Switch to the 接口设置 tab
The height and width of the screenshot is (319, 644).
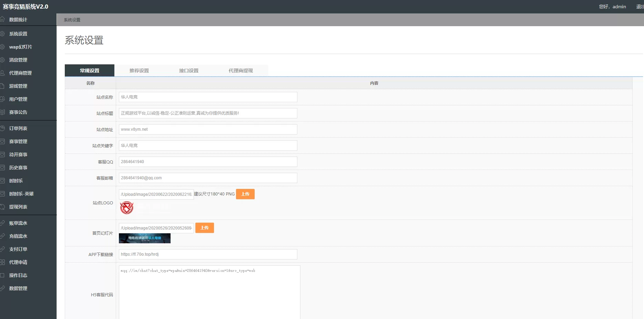(x=189, y=71)
